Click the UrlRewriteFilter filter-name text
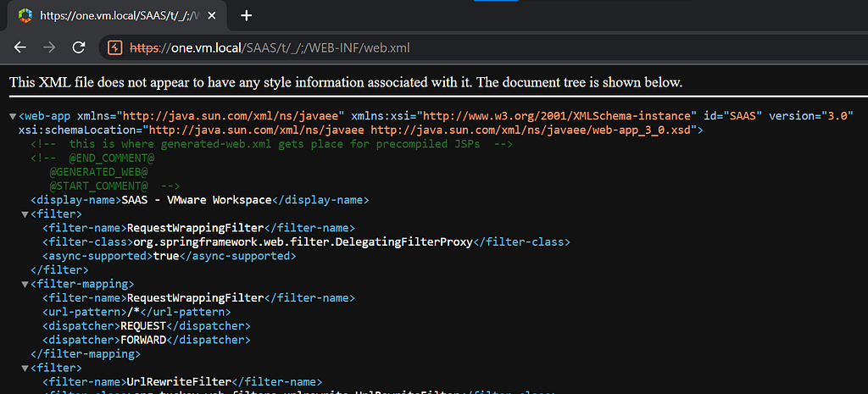The height and width of the screenshot is (394, 868). pos(179,381)
